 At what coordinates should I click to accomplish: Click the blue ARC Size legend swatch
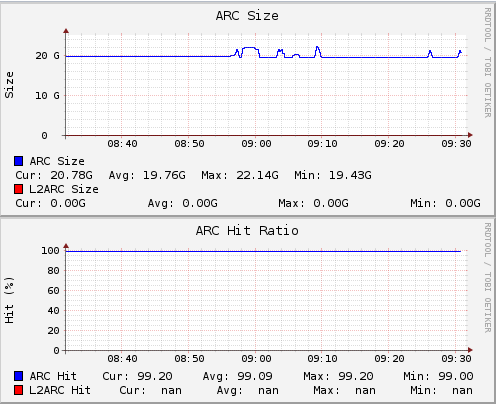(19, 161)
